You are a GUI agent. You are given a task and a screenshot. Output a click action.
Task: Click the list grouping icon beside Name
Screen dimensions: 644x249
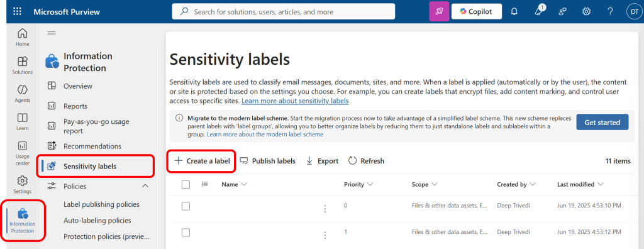[x=205, y=184]
